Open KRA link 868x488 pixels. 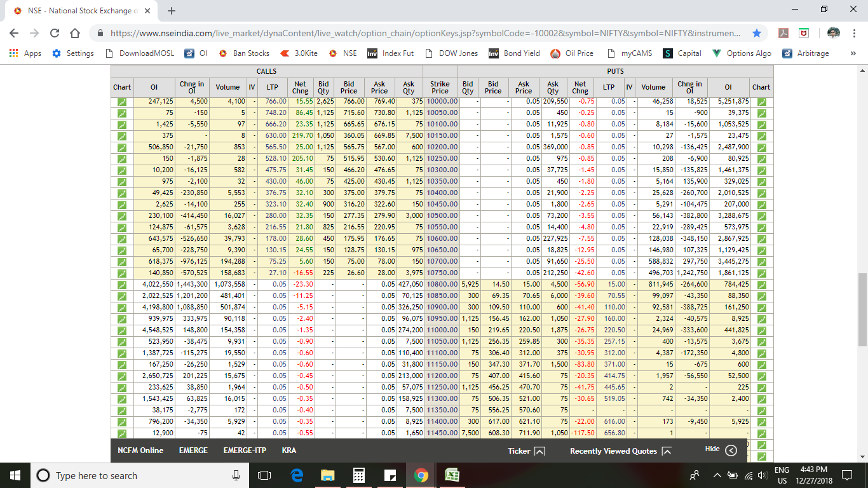(288, 451)
